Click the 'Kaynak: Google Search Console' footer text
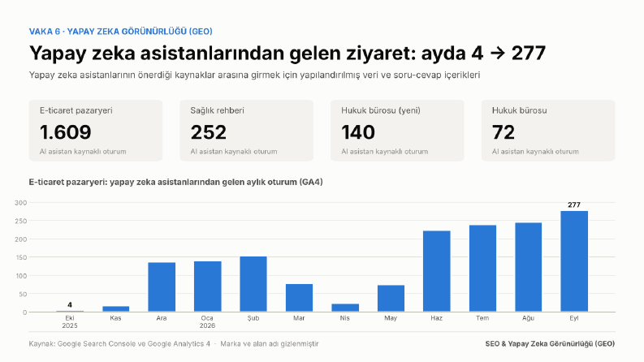644x362 pixels. [119, 344]
